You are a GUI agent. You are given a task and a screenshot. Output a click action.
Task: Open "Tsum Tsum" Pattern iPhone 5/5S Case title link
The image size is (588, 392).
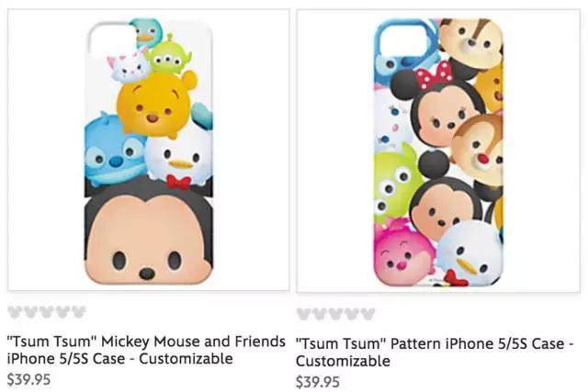coord(435,353)
